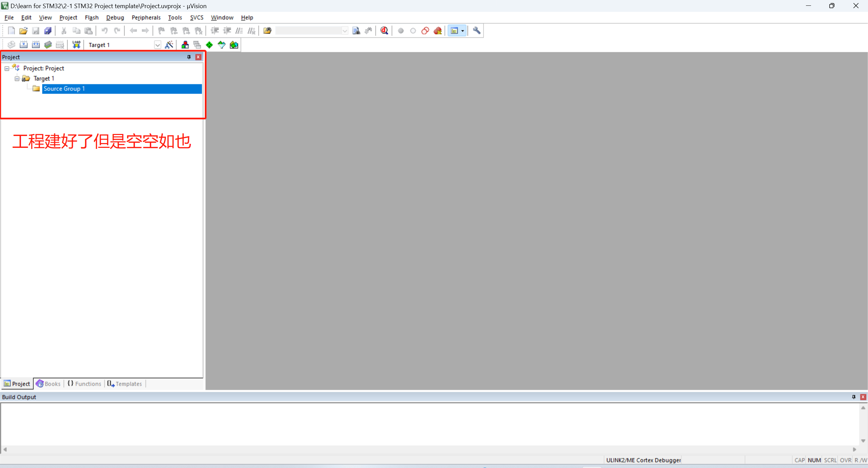Open the Flash menu
This screenshot has height=468, width=868.
pos(92,17)
